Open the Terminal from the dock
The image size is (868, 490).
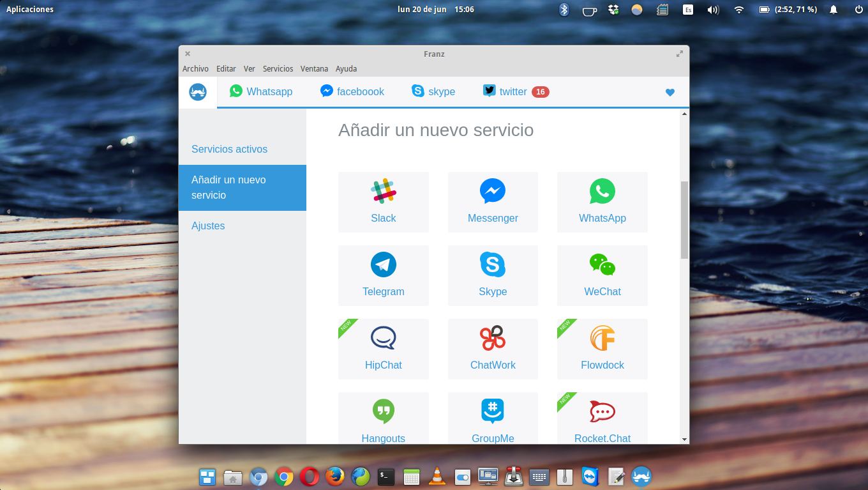point(386,477)
